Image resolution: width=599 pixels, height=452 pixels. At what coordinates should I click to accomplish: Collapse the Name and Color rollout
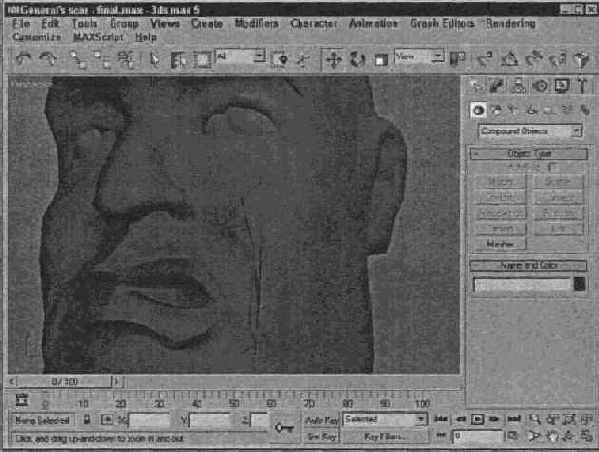click(528, 265)
